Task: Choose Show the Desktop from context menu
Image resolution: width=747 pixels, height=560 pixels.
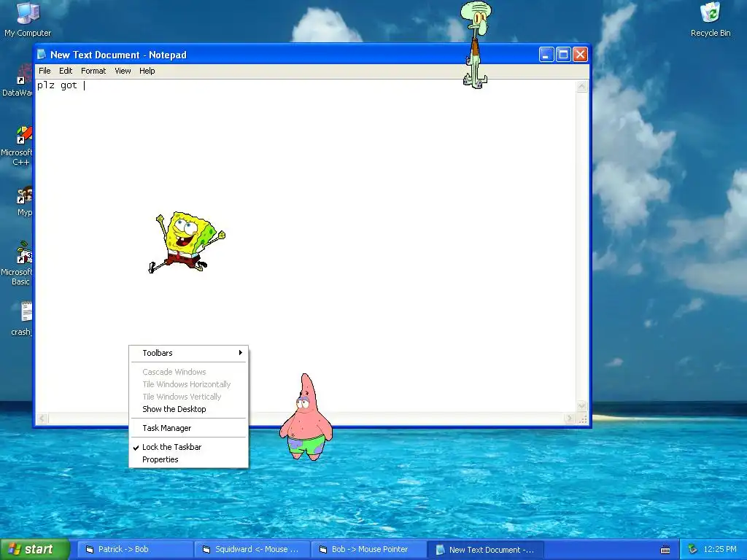Action: click(x=189, y=409)
